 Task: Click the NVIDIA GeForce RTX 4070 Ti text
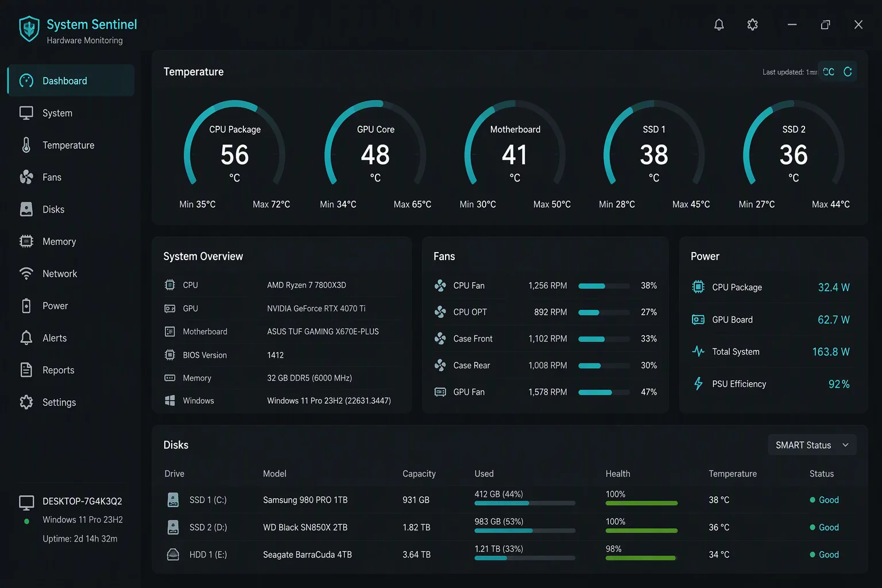(x=316, y=308)
